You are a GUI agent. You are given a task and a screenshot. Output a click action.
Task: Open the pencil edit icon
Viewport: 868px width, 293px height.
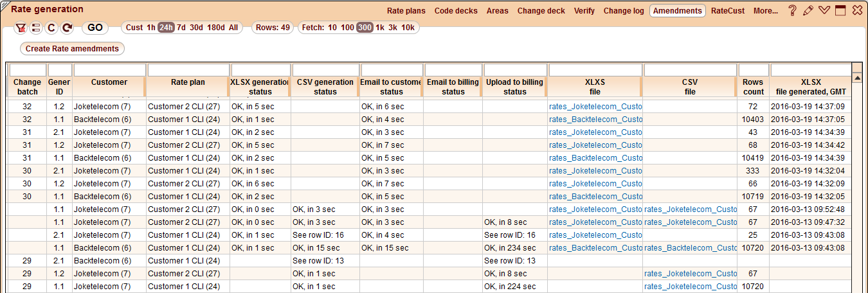pos(808,10)
